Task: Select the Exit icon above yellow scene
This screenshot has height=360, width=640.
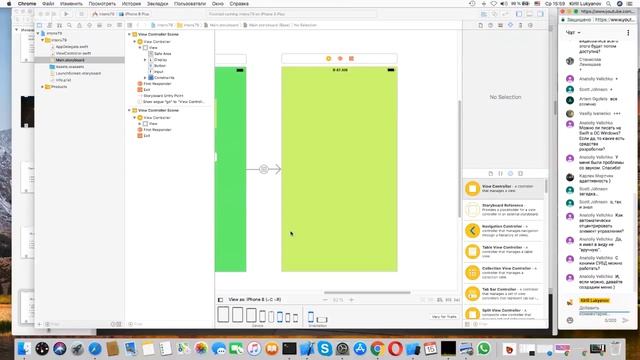Action: pos(351,59)
